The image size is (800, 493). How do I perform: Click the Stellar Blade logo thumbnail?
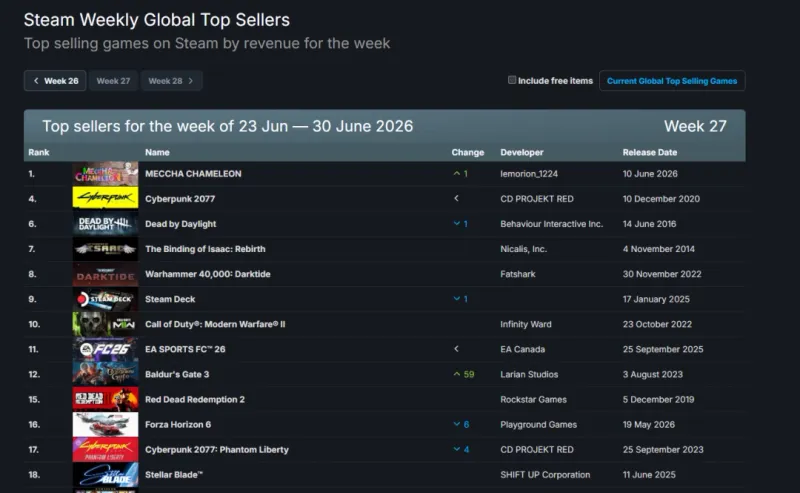tap(105, 475)
